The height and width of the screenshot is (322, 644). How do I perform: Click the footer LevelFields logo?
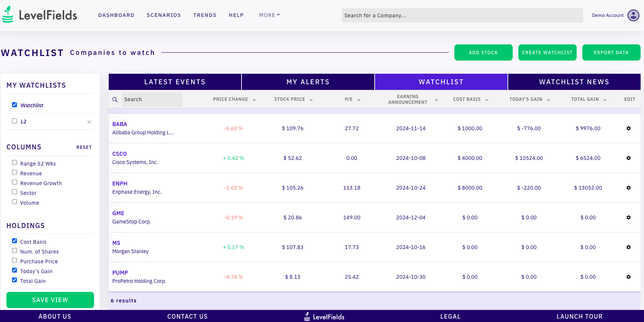pos(324,317)
